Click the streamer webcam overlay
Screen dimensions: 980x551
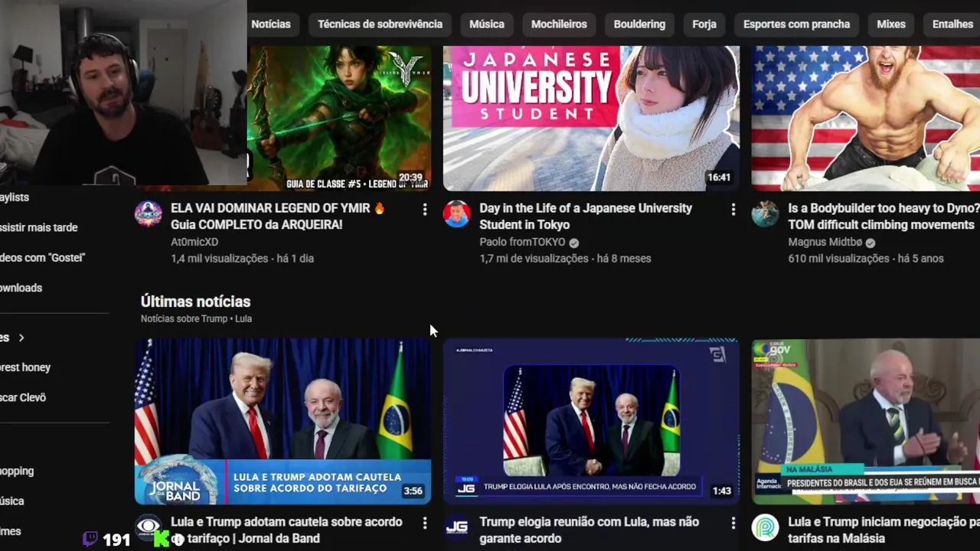[x=123, y=93]
